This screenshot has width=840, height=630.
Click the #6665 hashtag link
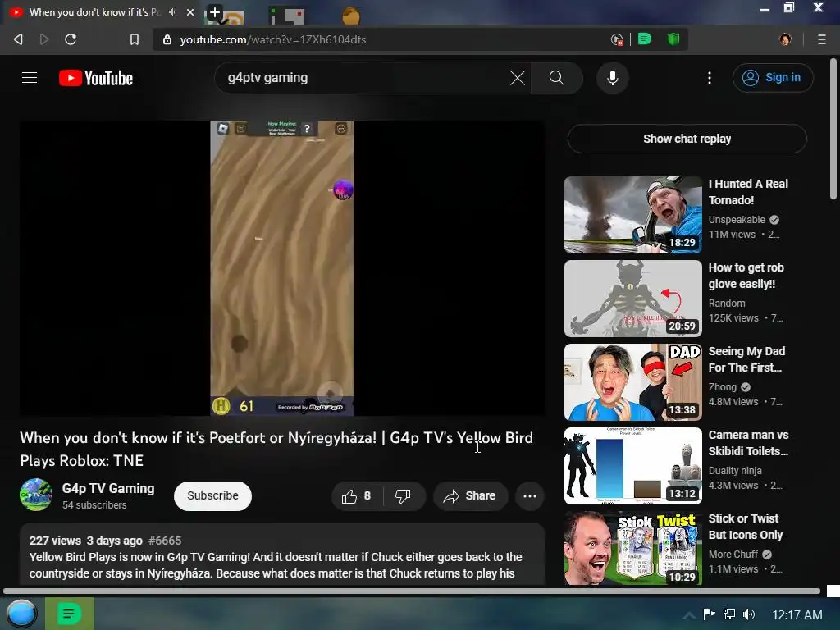point(165,541)
